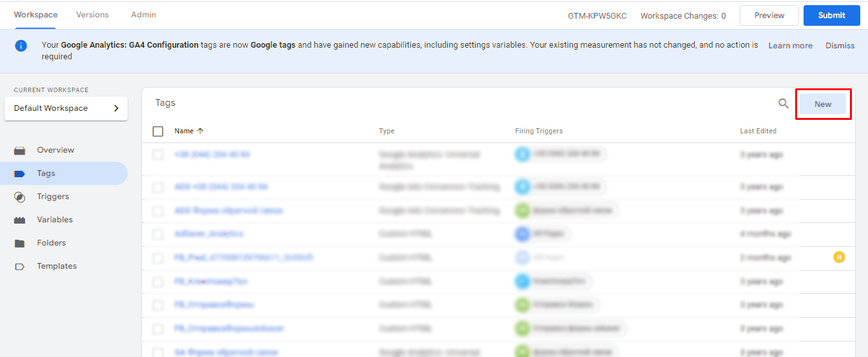This screenshot has height=357, width=868.
Task: Tick the checkbox for the FB_Pixel tag
Action: (158, 258)
